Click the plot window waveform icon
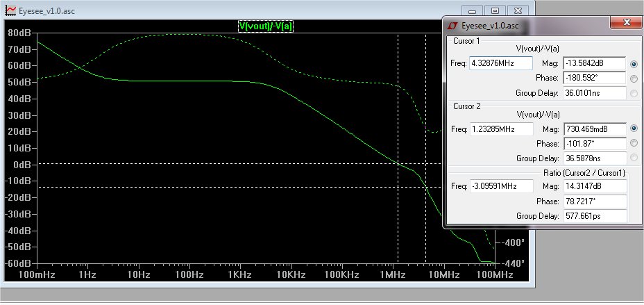Viewport: 644px width, 305px height. click(11, 10)
